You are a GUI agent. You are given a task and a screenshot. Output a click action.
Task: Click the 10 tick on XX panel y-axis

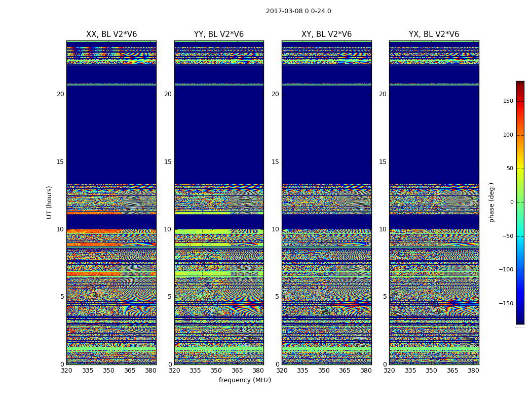click(x=60, y=229)
